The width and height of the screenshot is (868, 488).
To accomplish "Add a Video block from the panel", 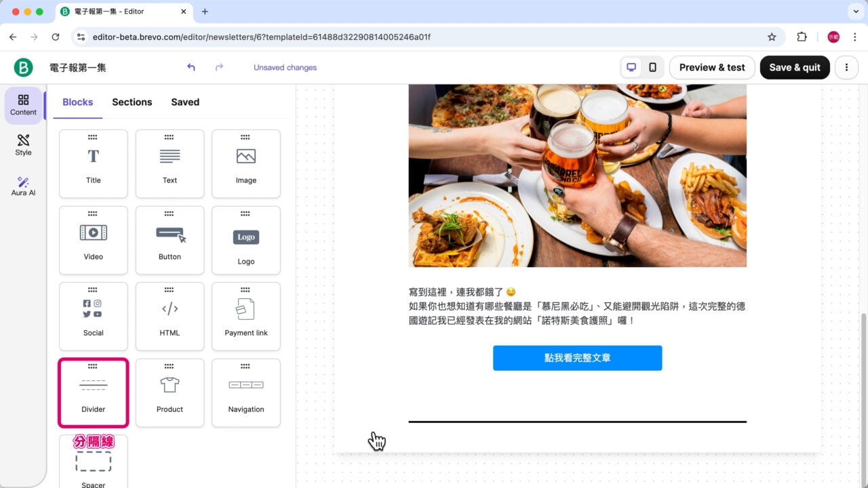I will pos(93,240).
